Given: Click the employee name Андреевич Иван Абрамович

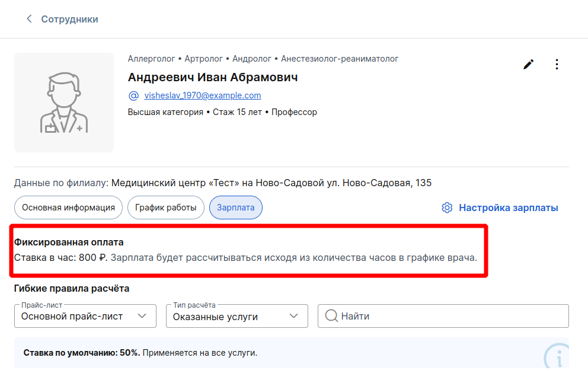Looking at the screenshot, I should (213, 77).
